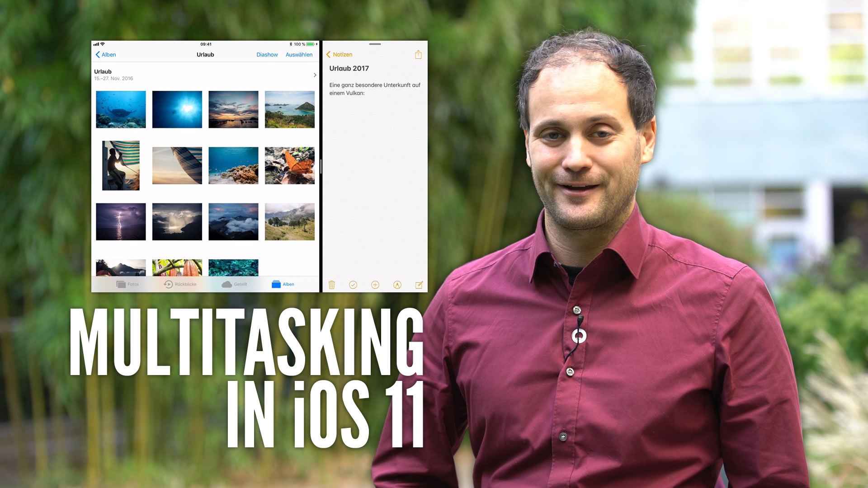Go back to Notizen list

(339, 55)
